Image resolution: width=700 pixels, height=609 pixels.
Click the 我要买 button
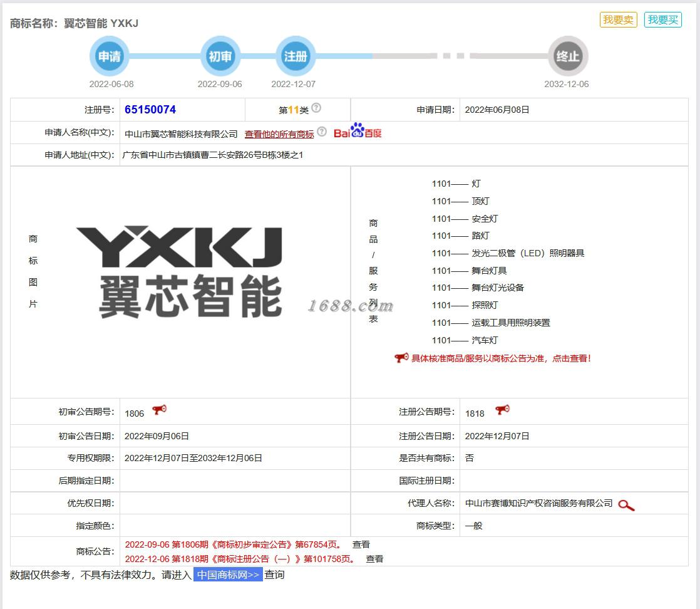663,19
